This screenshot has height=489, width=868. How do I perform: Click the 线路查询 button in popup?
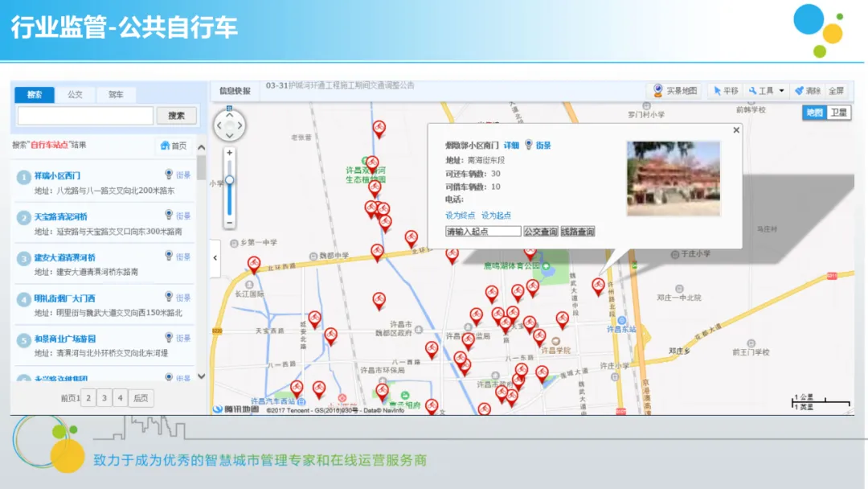click(577, 232)
